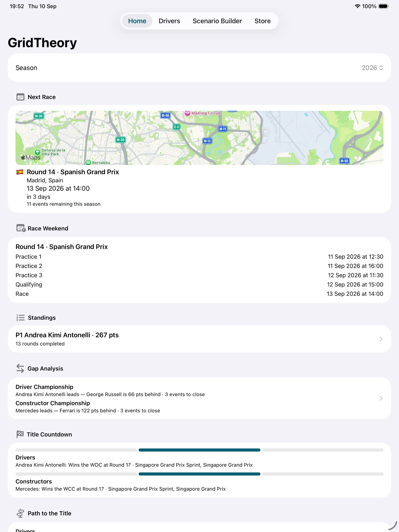399x532 pixels.
Task: Open standings via the Antonelli row chevron
Action: [381, 339]
